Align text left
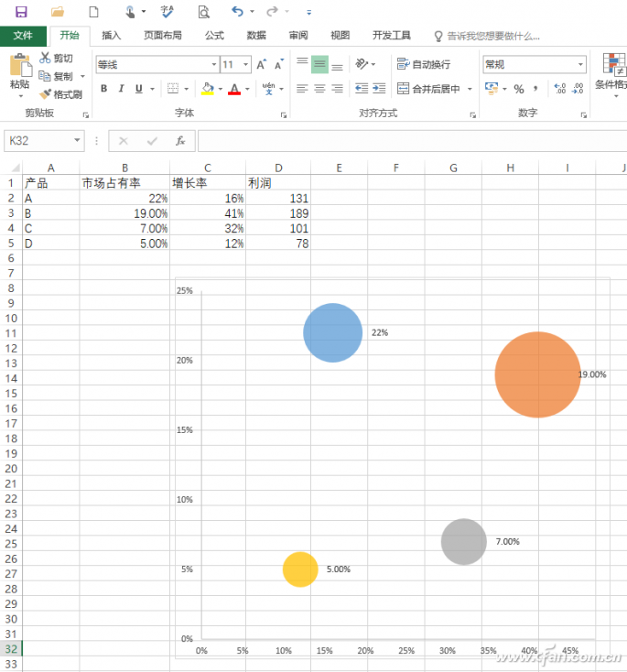 [302, 89]
